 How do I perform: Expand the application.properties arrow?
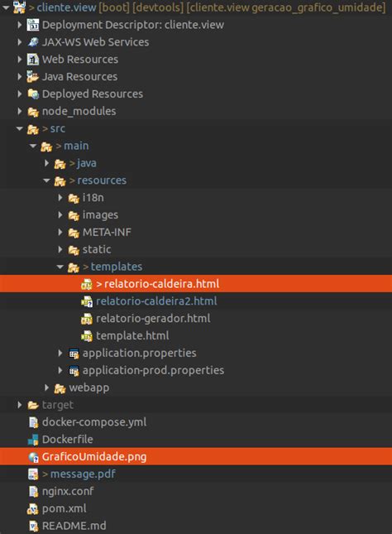pos(60,353)
